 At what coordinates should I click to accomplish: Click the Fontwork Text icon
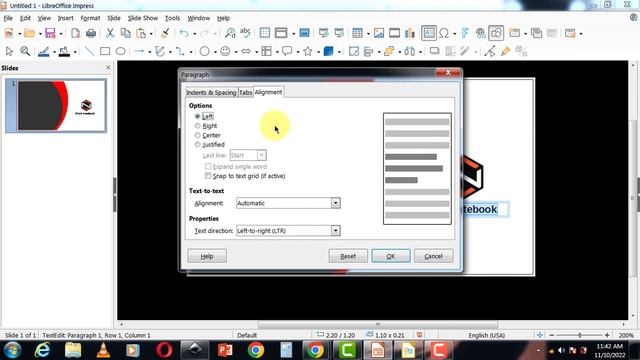click(465, 33)
